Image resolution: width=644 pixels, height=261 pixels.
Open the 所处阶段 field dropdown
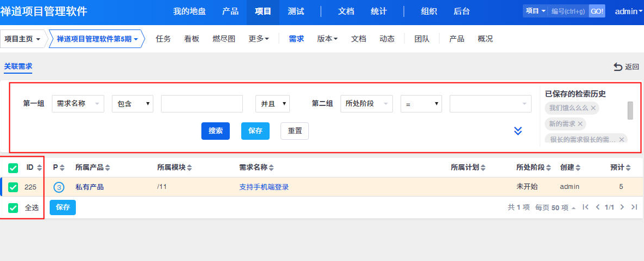pos(366,104)
